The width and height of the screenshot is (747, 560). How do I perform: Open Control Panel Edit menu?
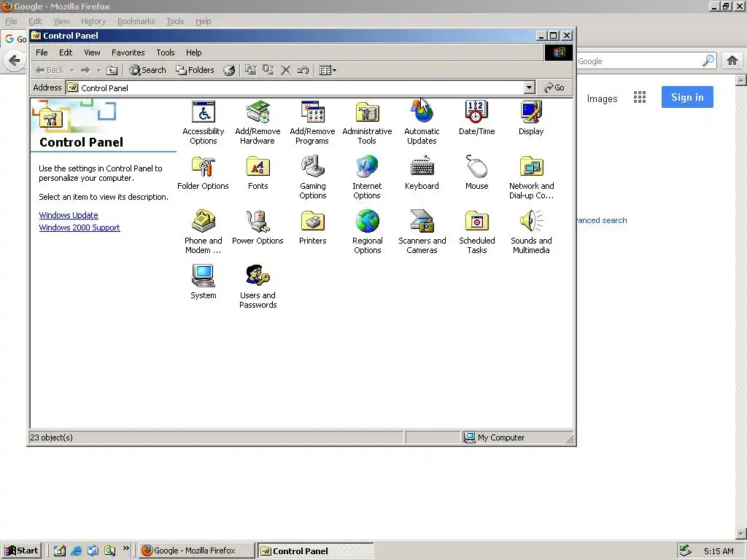pyautogui.click(x=66, y=52)
